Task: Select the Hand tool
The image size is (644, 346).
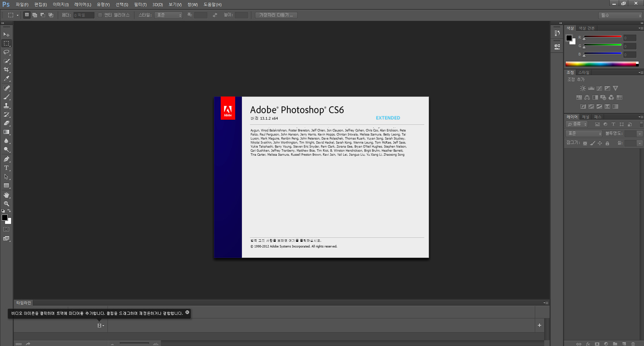Action: 6,195
